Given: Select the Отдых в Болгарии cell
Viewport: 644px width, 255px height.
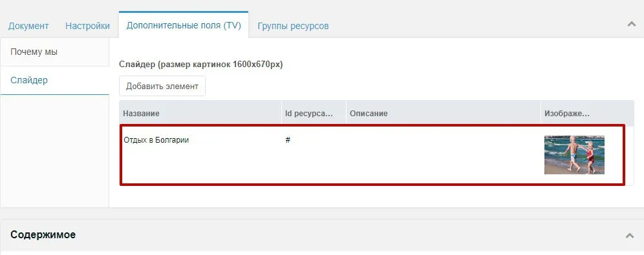Looking at the screenshot, I should point(156,140).
